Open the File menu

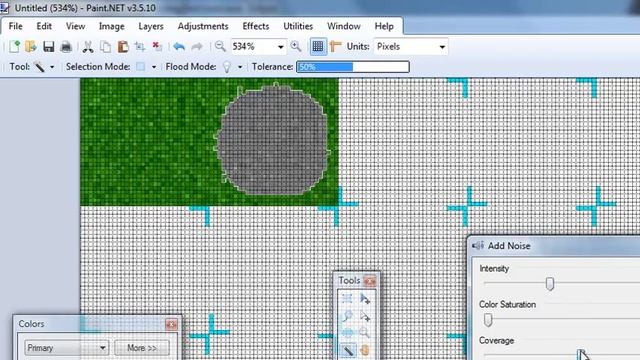(16, 26)
